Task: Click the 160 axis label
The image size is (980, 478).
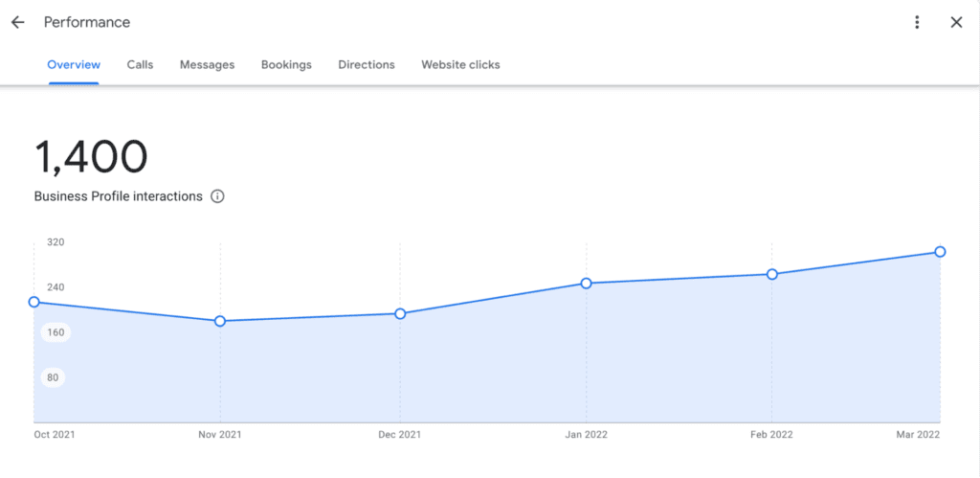Action: pyautogui.click(x=56, y=332)
